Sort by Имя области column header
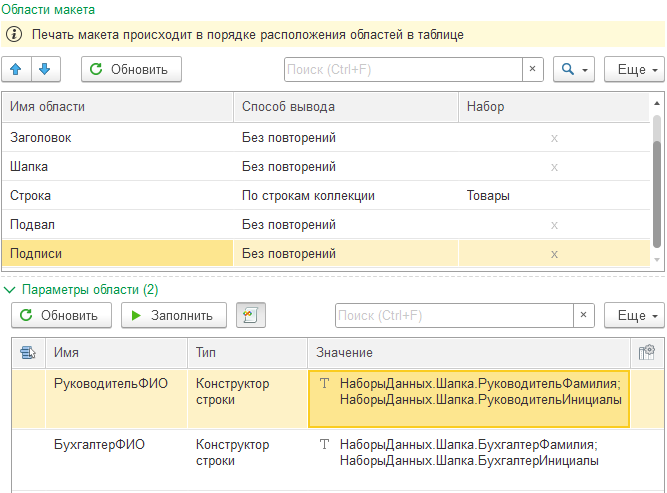The width and height of the screenshot is (667, 493). (x=118, y=107)
